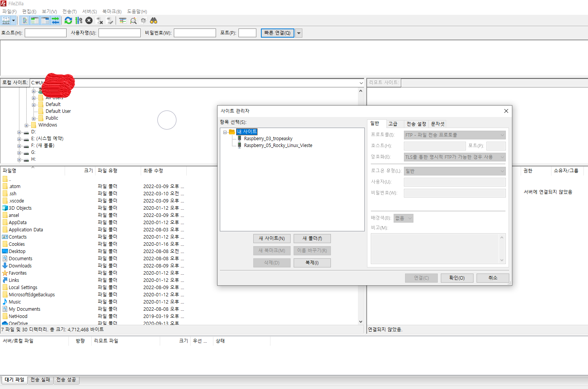
Task: Open the Site Manager dropdown arrow in toolbar
Action: (x=14, y=21)
